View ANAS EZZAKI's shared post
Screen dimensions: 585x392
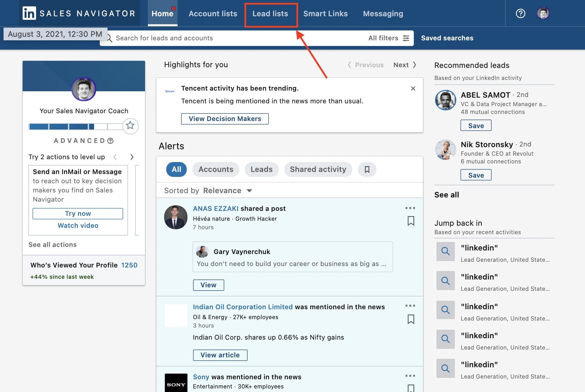(x=208, y=285)
